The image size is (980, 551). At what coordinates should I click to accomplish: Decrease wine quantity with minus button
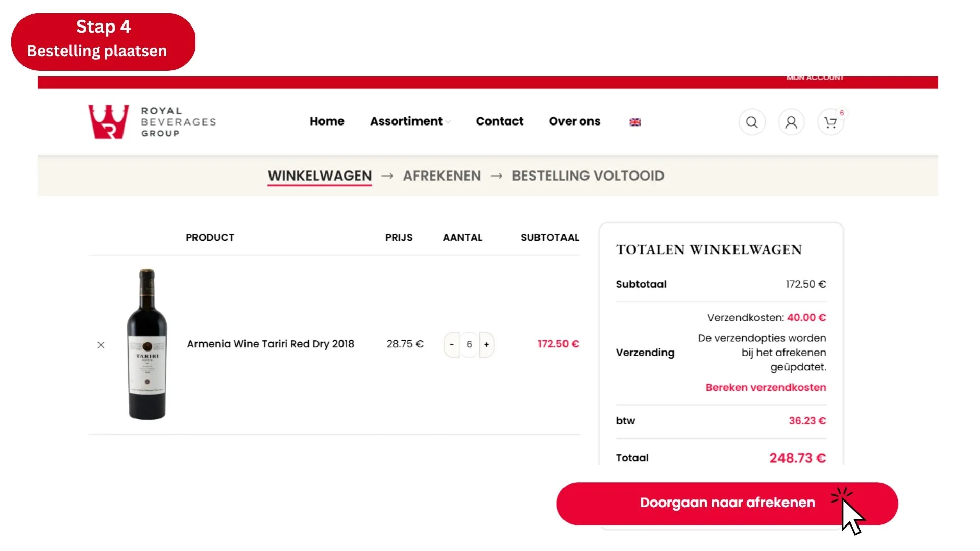(452, 344)
